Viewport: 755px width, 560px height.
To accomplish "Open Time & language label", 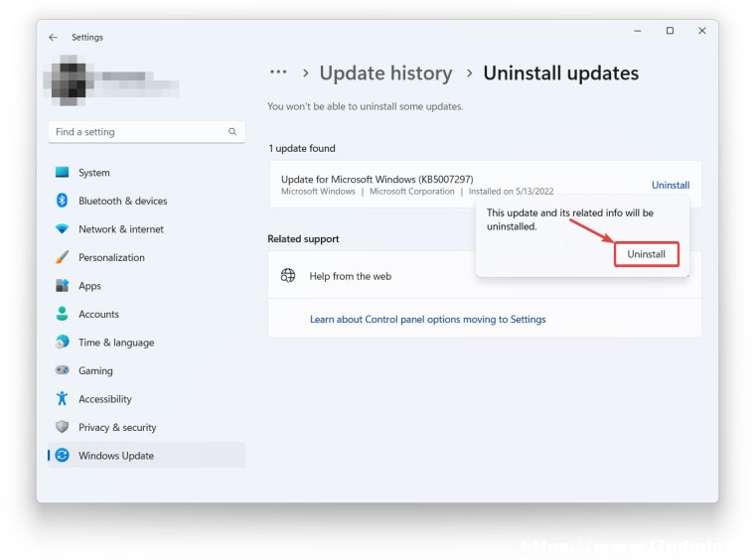I will click(x=116, y=343).
